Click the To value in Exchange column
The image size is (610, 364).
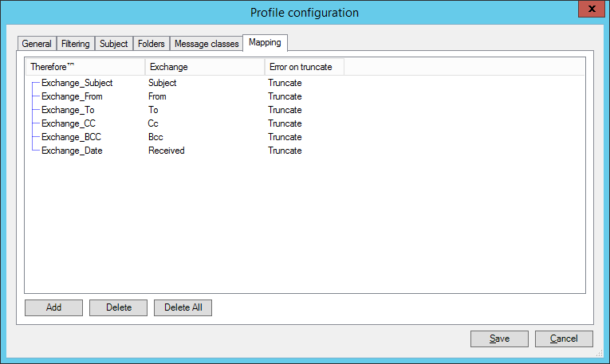(153, 110)
